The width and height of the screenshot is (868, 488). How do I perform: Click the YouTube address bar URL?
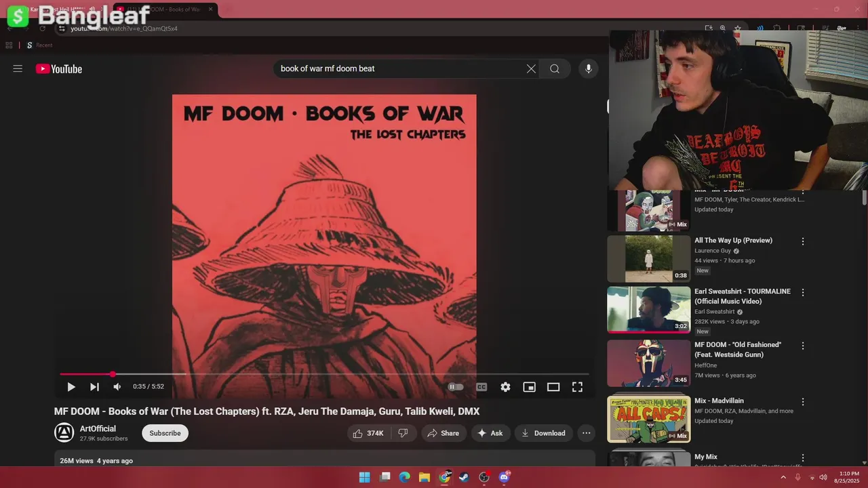[x=124, y=28]
